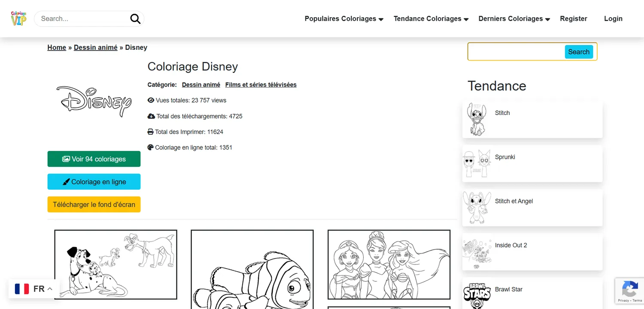
Task: Open the Stitch trending thumbnail
Action: click(x=477, y=119)
